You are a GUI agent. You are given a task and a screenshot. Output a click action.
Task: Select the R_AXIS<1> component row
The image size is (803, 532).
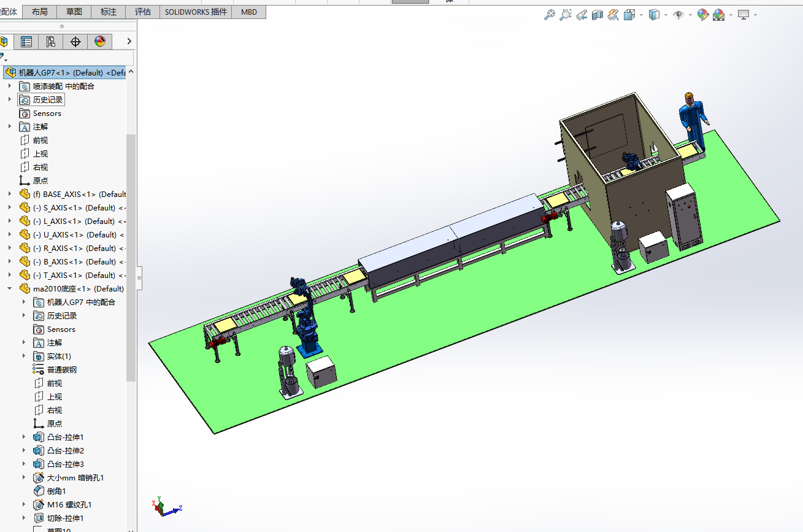72,248
